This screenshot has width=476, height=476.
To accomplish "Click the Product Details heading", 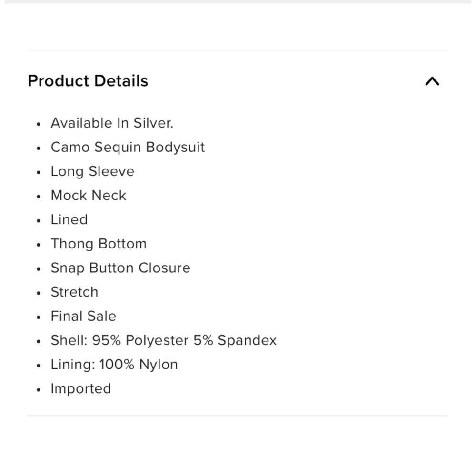I will [x=88, y=81].
